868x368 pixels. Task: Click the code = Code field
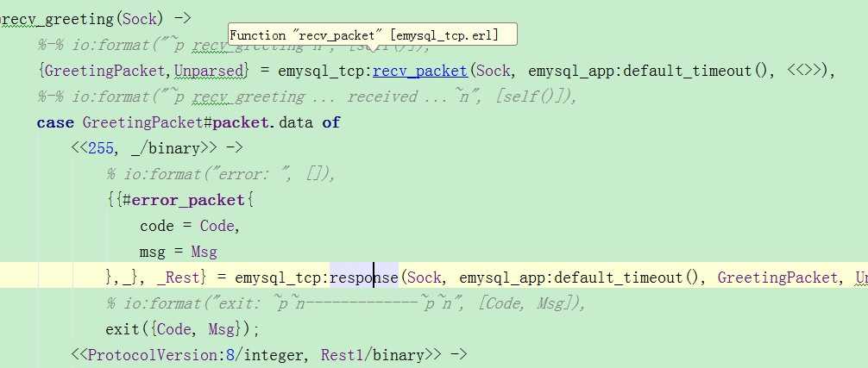189,226
